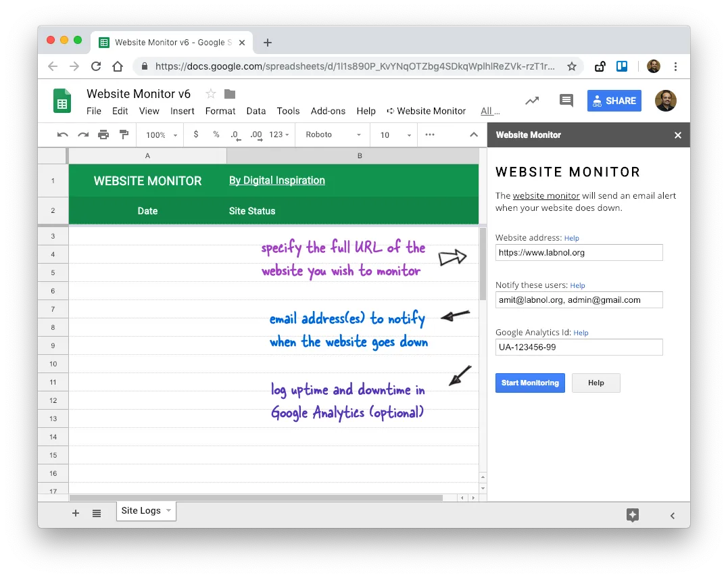Open comment history
Viewport: 728px width, 578px height.
point(566,100)
